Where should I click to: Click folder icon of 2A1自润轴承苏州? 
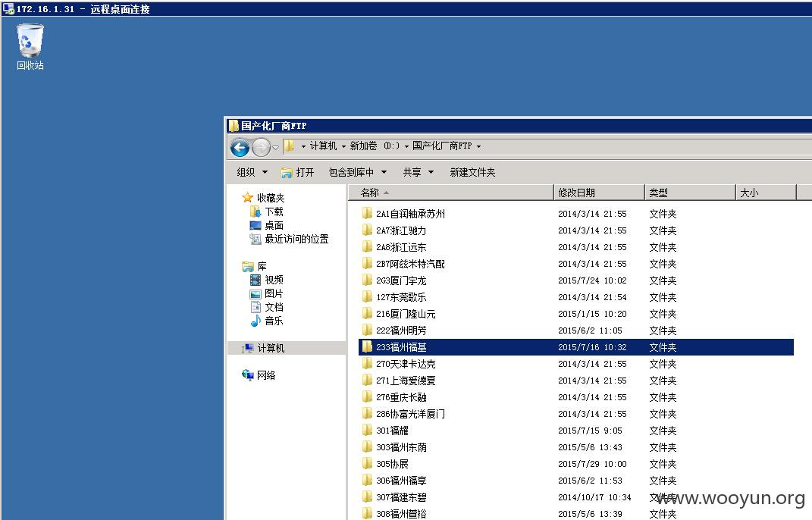(367, 214)
